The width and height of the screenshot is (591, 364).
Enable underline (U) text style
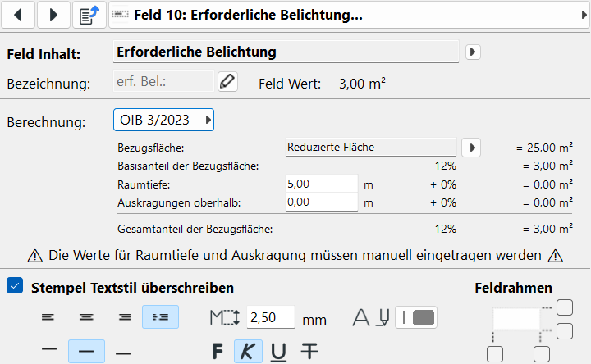pyautogui.click(x=278, y=351)
